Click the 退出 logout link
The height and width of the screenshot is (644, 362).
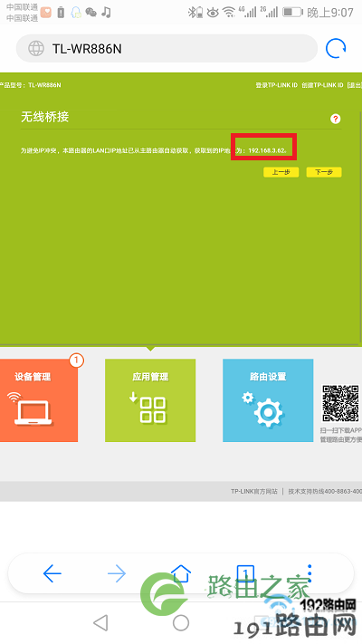click(354, 85)
